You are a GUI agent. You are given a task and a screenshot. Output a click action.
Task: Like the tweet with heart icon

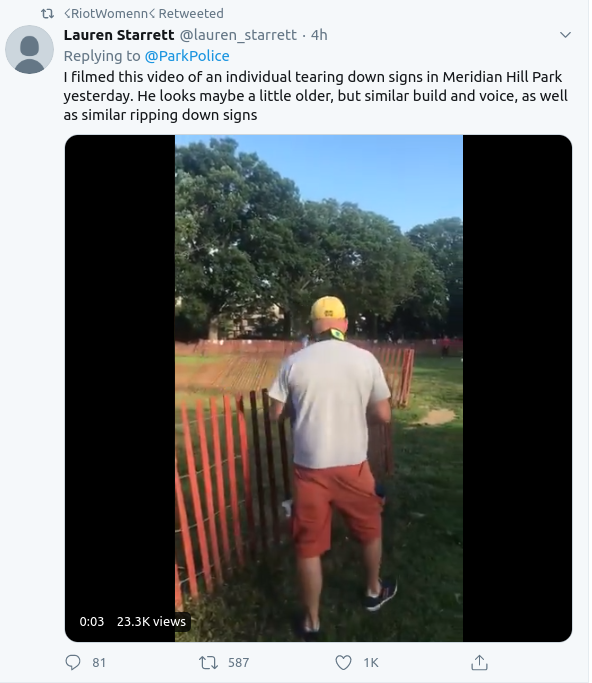(x=343, y=663)
